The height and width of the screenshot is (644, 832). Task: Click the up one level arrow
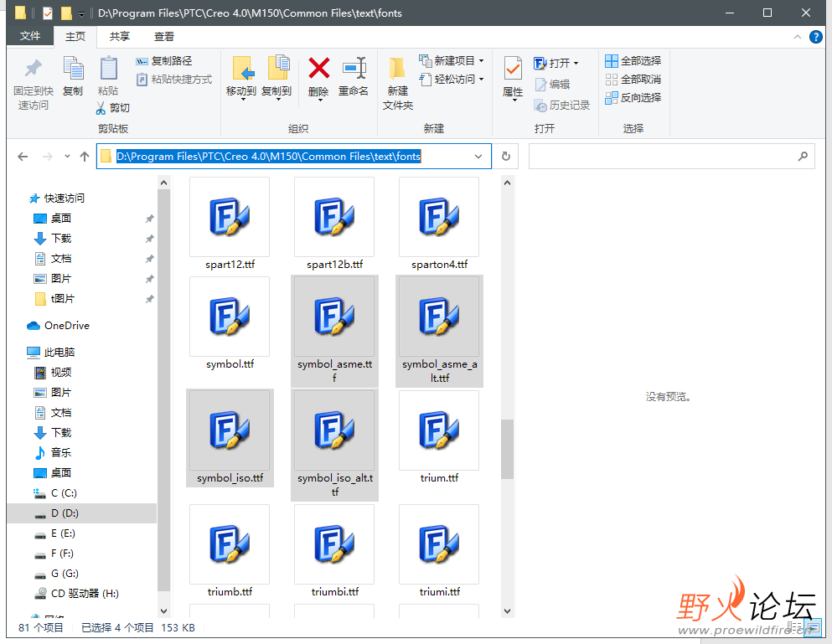85,157
